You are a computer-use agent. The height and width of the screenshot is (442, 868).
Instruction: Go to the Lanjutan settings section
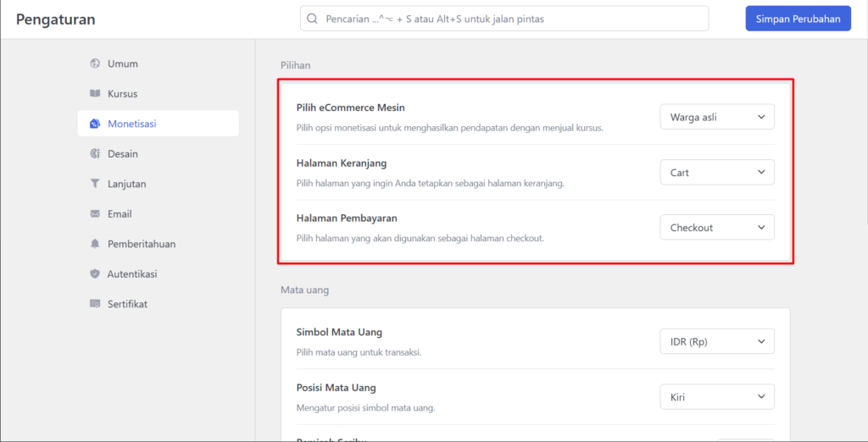(x=126, y=184)
